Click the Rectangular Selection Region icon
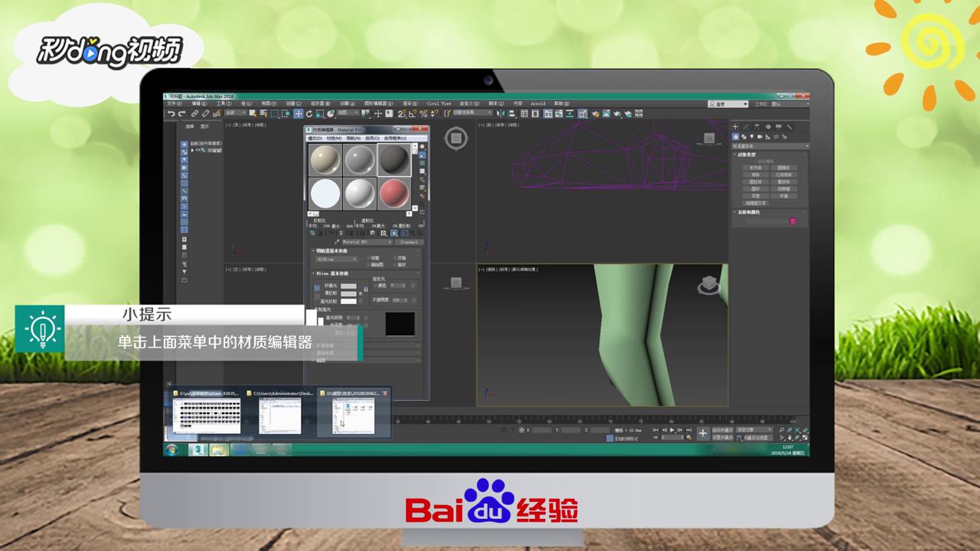Viewport: 980px width, 551px height. (x=274, y=113)
